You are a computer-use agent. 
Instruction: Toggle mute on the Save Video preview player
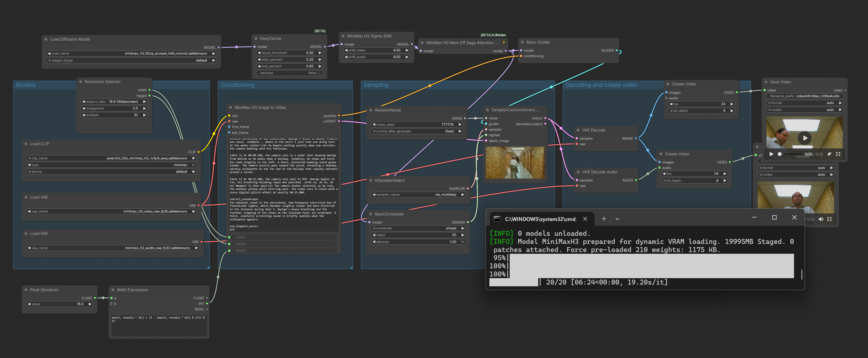(x=829, y=154)
